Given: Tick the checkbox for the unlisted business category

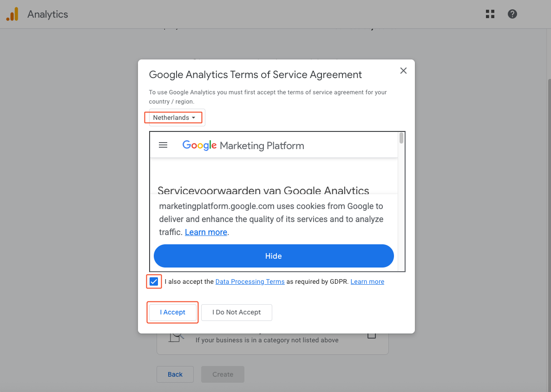Looking at the screenshot, I should [x=372, y=335].
